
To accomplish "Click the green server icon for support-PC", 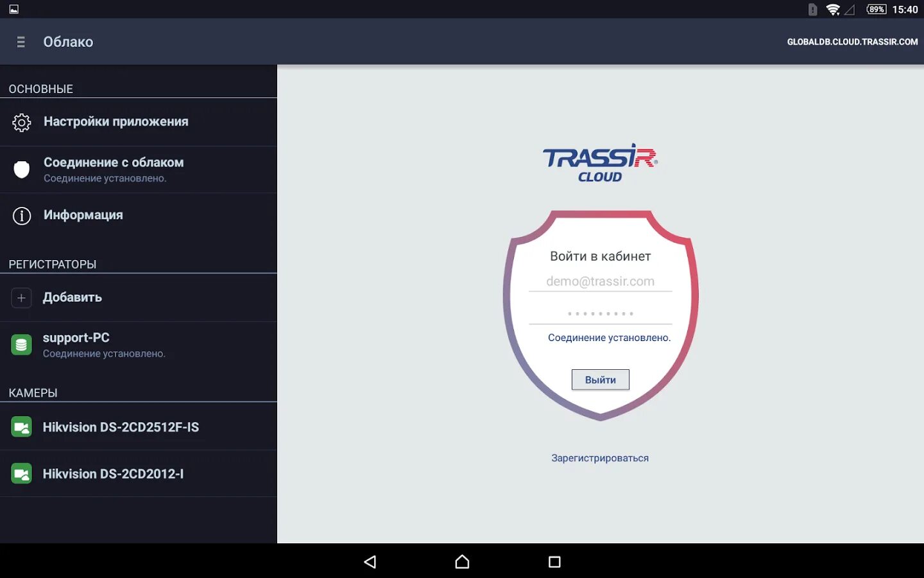I will (21, 345).
